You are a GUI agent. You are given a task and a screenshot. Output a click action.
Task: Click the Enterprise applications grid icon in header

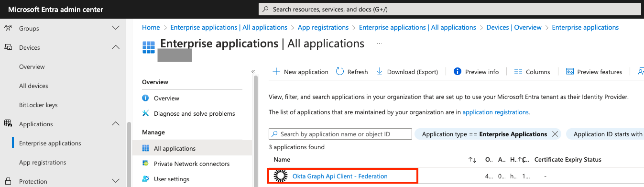pyautogui.click(x=149, y=48)
